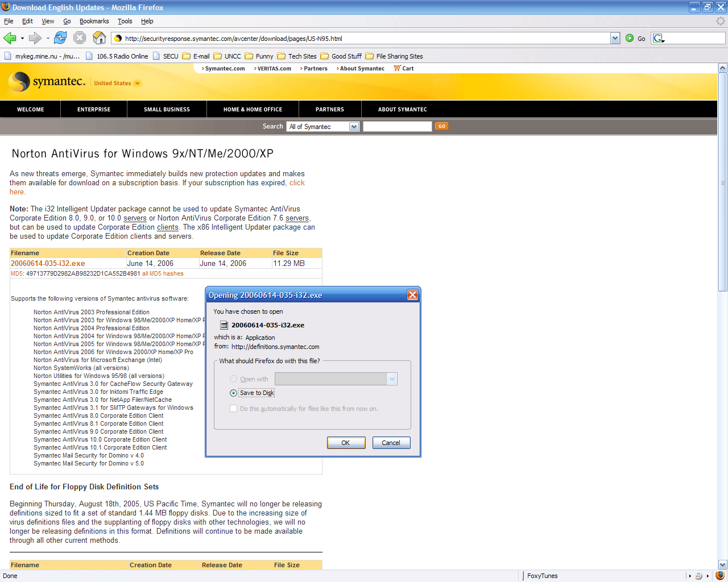Click OK in the download dialog
The height and width of the screenshot is (582, 728).
(x=346, y=443)
